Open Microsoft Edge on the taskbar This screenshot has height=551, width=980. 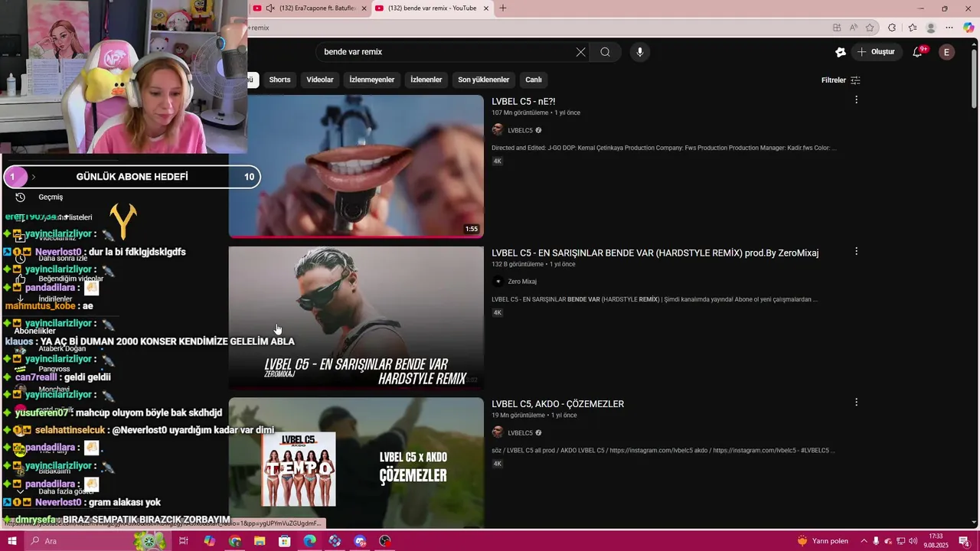tap(309, 541)
